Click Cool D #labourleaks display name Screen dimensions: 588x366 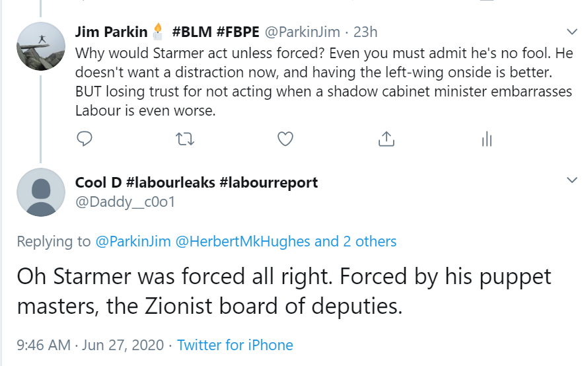196,182
